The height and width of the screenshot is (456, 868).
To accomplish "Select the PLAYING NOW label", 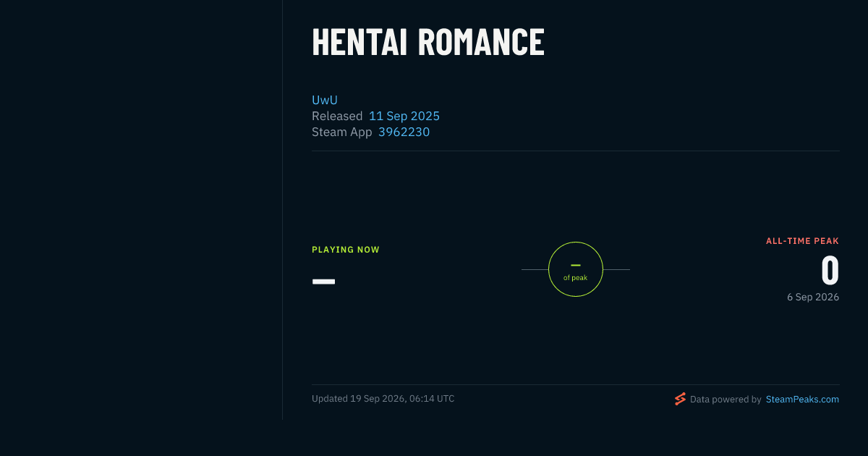I will (346, 250).
